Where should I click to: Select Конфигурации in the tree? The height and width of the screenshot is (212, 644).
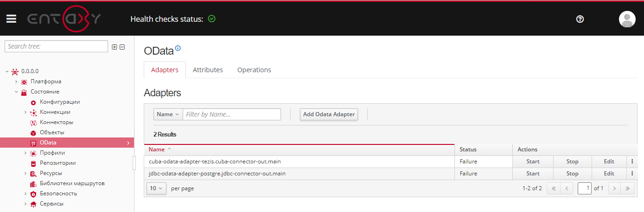click(60, 102)
